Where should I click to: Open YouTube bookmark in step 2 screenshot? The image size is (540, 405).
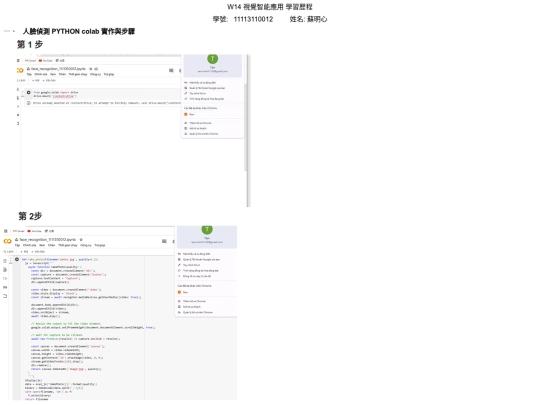click(x=34, y=231)
